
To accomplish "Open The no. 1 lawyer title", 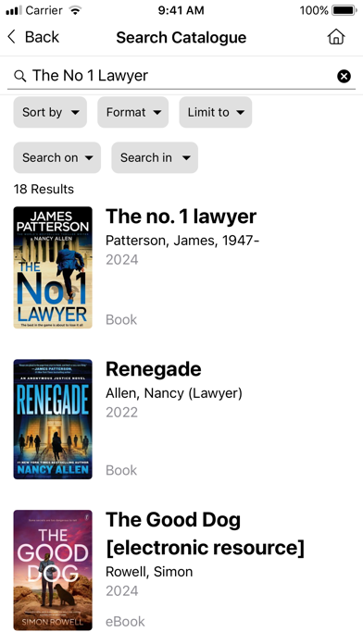I will pos(181,217).
